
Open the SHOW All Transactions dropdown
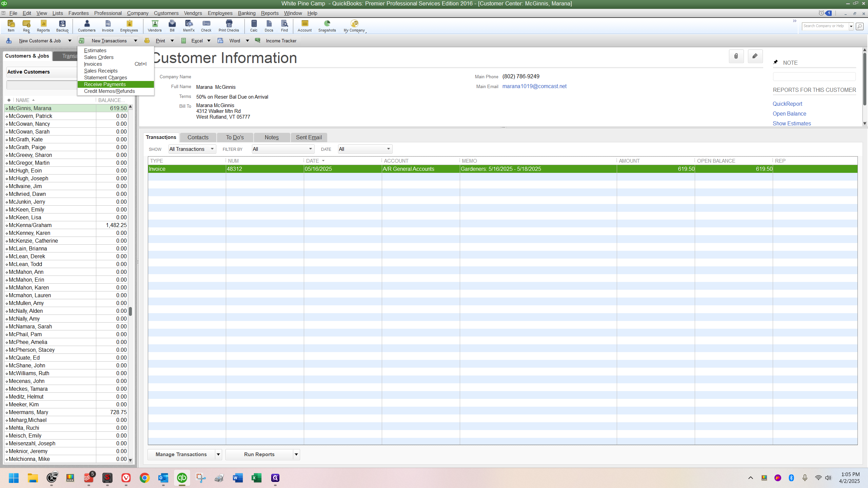(x=192, y=149)
